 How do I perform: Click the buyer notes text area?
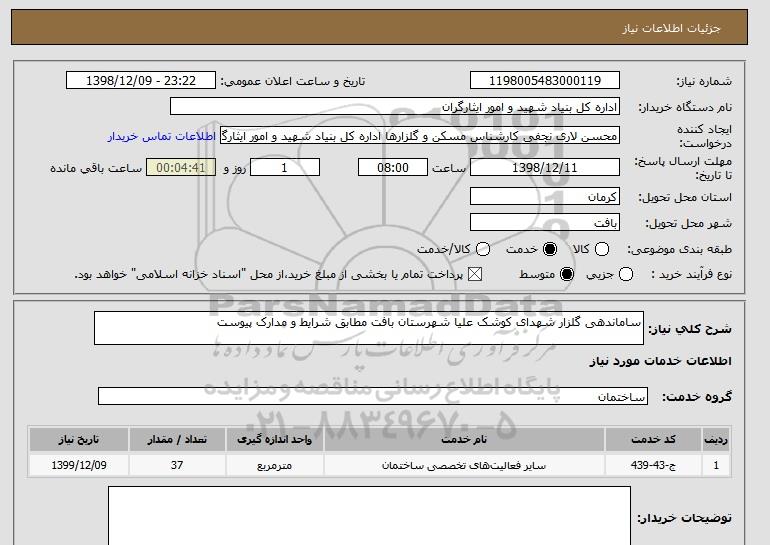click(369, 516)
